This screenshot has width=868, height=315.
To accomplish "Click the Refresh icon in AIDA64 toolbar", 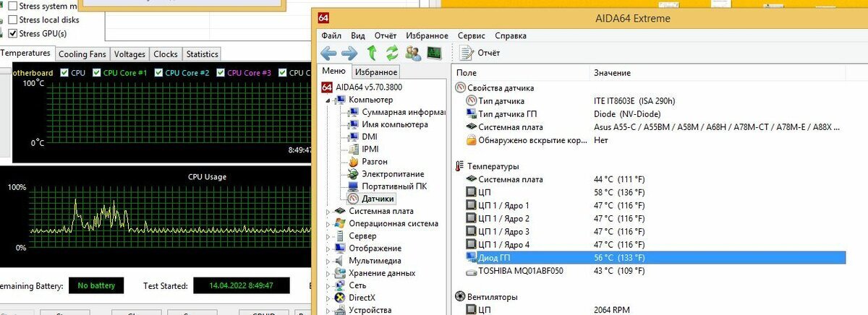I will (392, 53).
